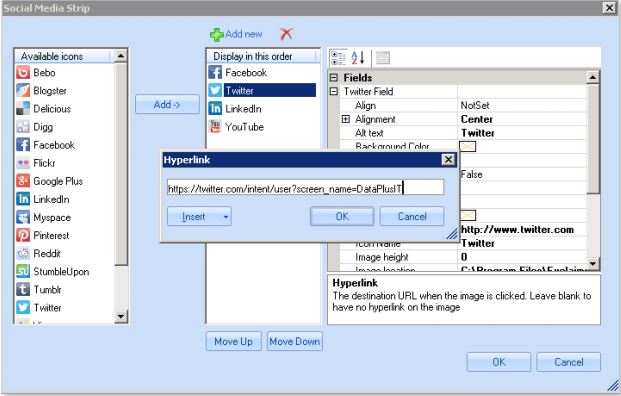Confirm hyperlink with the dialog OK button
The image size is (621, 396).
click(342, 216)
